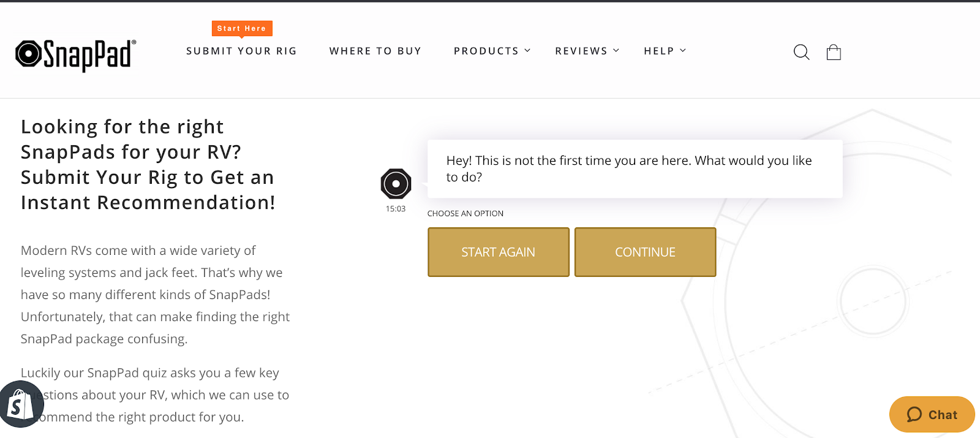980x438 pixels.
Task: Open the search magnifier icon
Action: tap(801, 52)
